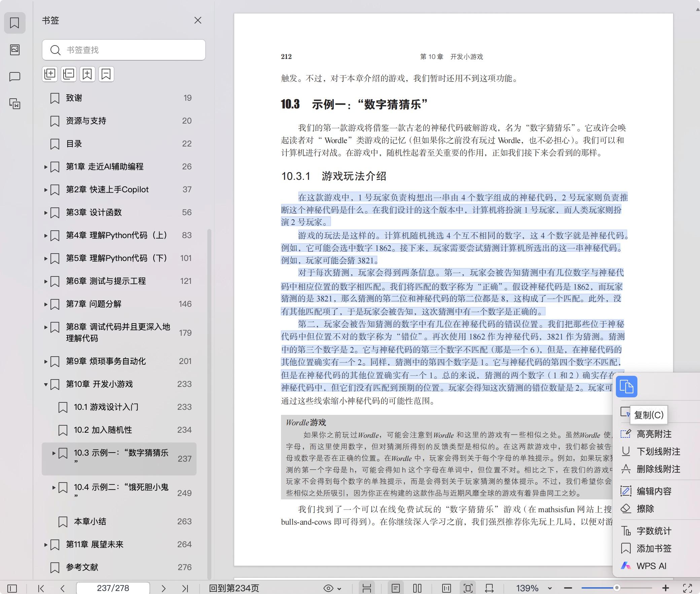700x594 pixels.
Task: Toggle two-page view mode
Action: point(417,588)
